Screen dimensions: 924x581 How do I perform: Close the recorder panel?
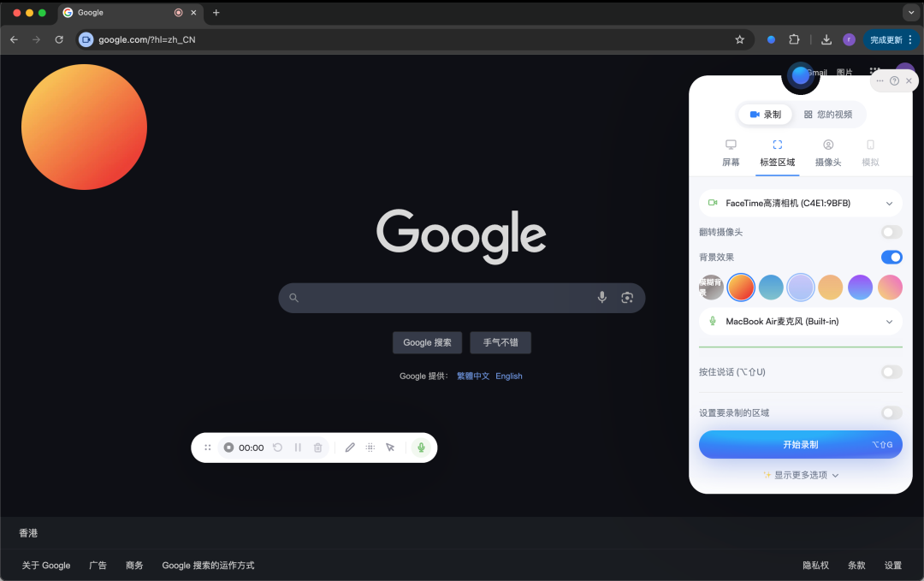(909, 80)
